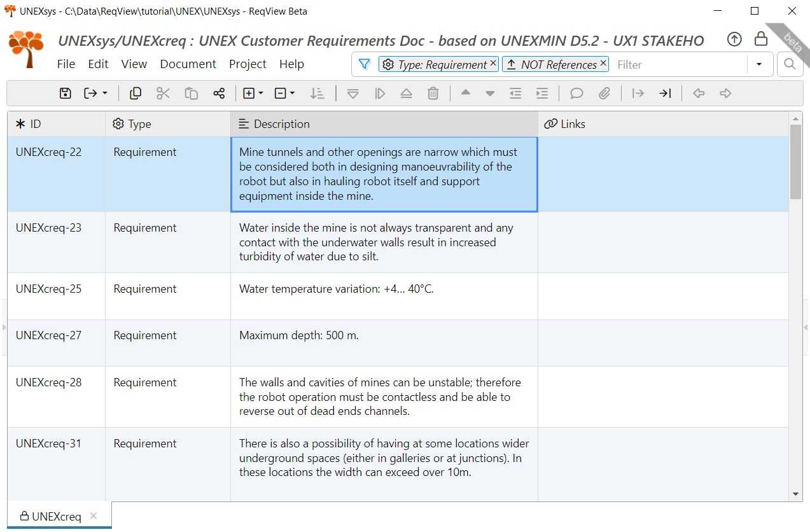Click the grayed arrow-to-bar toolbar icon

pyautogui.click(x=638, y=94)
